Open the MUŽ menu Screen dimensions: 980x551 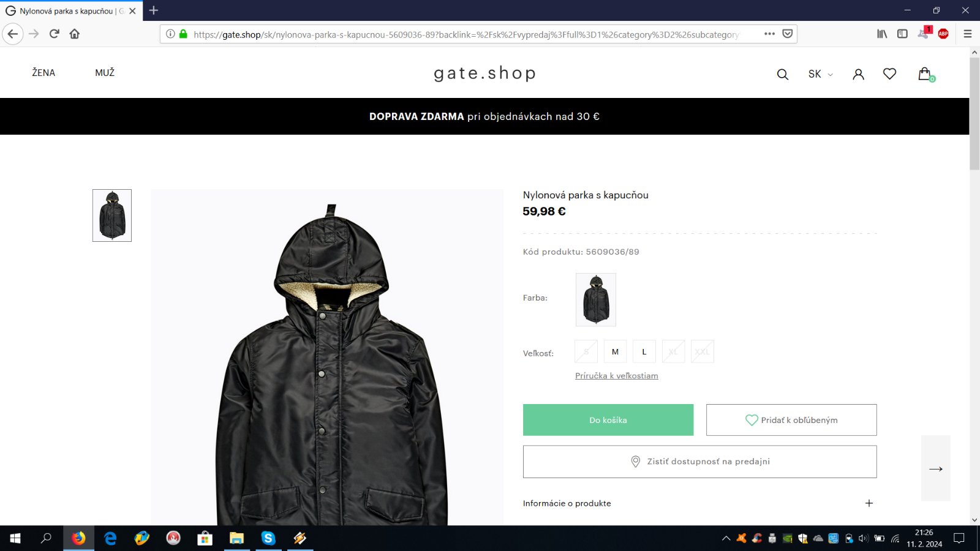[x=105, y=73]
